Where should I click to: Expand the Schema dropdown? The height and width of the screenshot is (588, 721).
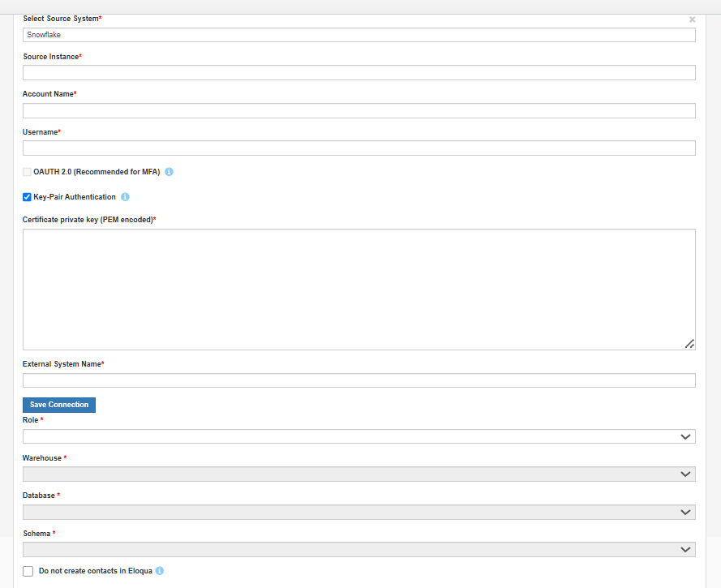coord(358,550)
